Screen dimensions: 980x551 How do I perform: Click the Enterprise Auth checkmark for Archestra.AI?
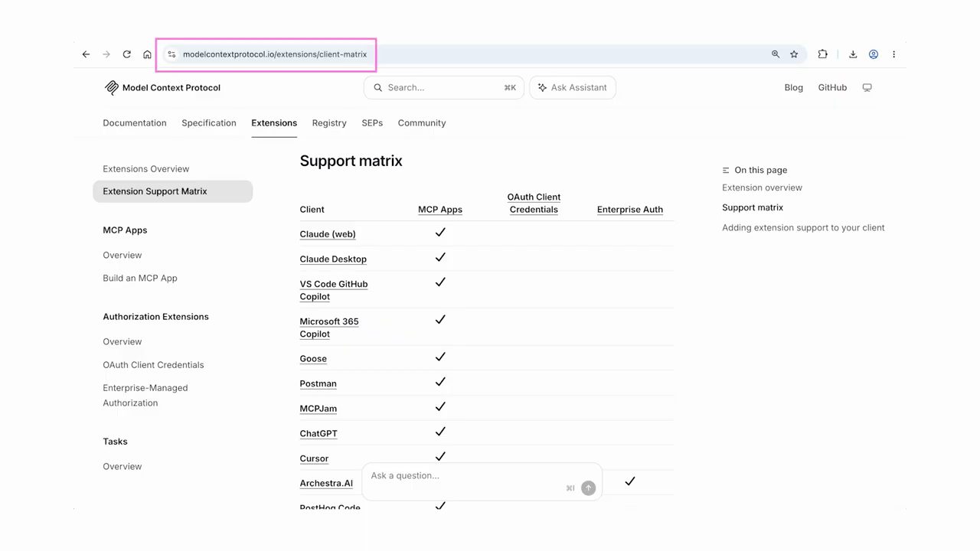pyautogui.click(x=630, y=481)
